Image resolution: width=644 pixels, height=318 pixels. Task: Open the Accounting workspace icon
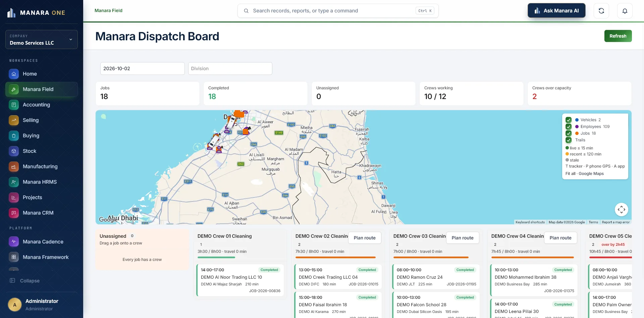[14, 105]
